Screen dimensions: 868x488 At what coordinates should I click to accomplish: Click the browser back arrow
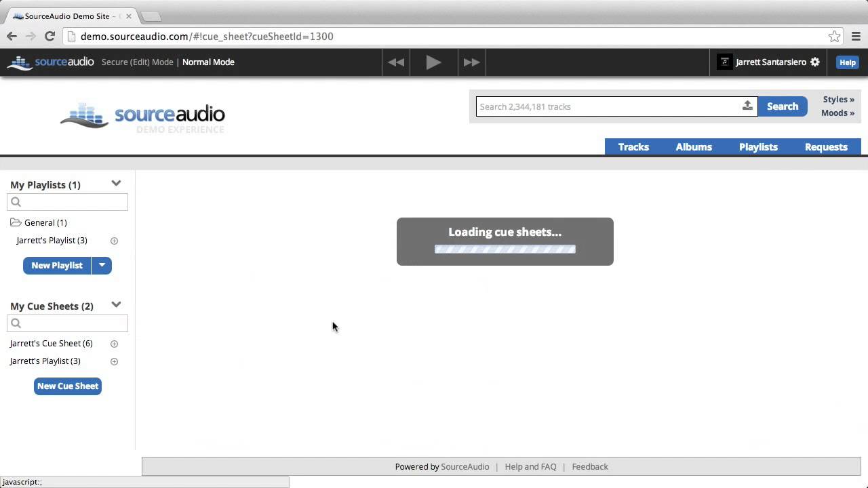[12, 37]
